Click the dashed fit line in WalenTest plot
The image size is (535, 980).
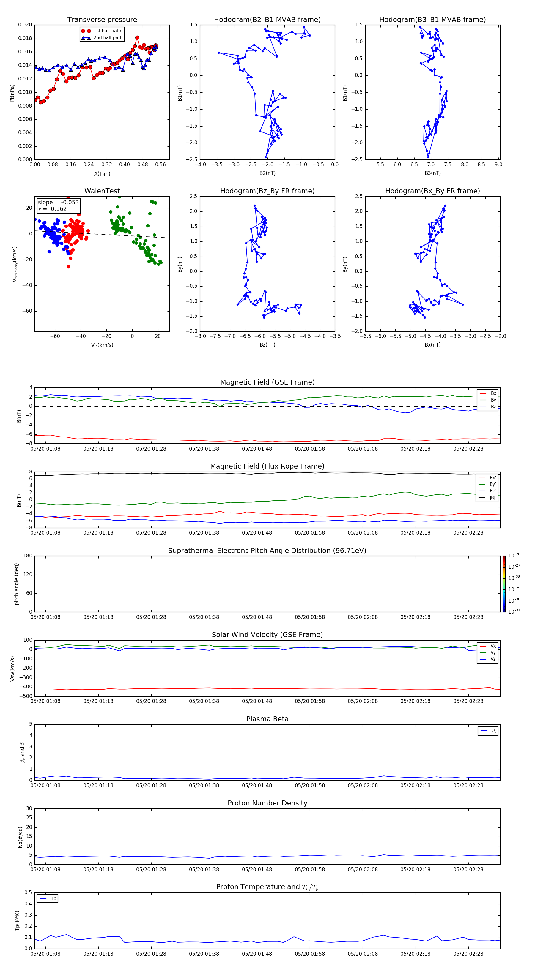point(102,234)
